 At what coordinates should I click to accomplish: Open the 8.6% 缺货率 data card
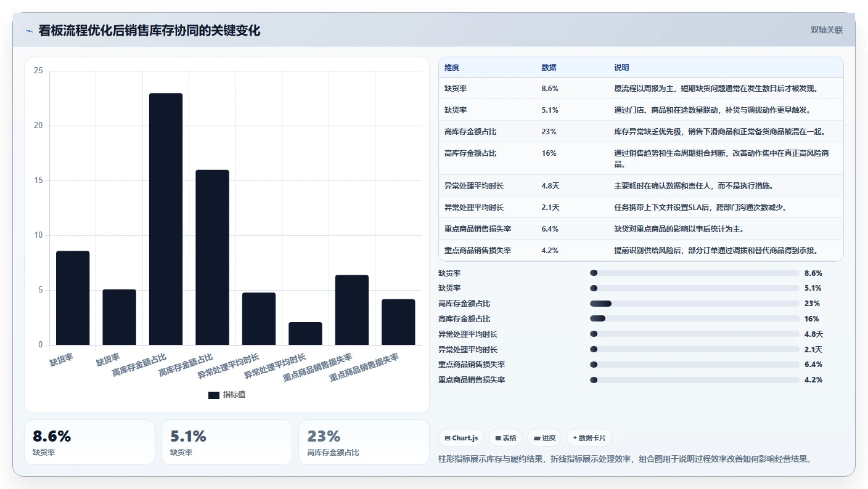(89, 442)
